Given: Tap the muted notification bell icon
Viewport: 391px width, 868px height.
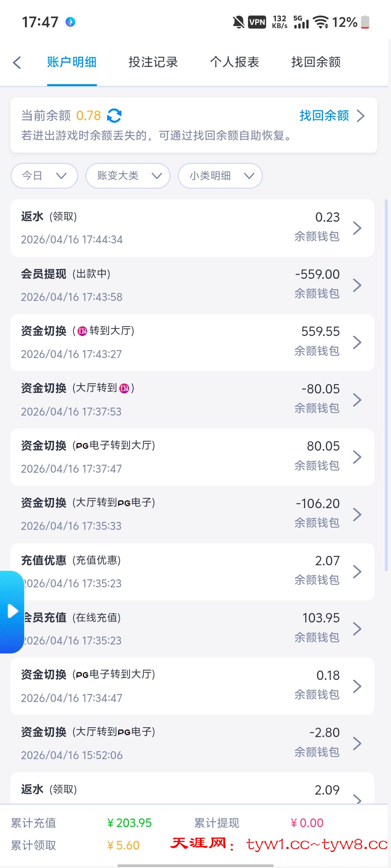Looking at the screenshot, I should coord(238,22).
